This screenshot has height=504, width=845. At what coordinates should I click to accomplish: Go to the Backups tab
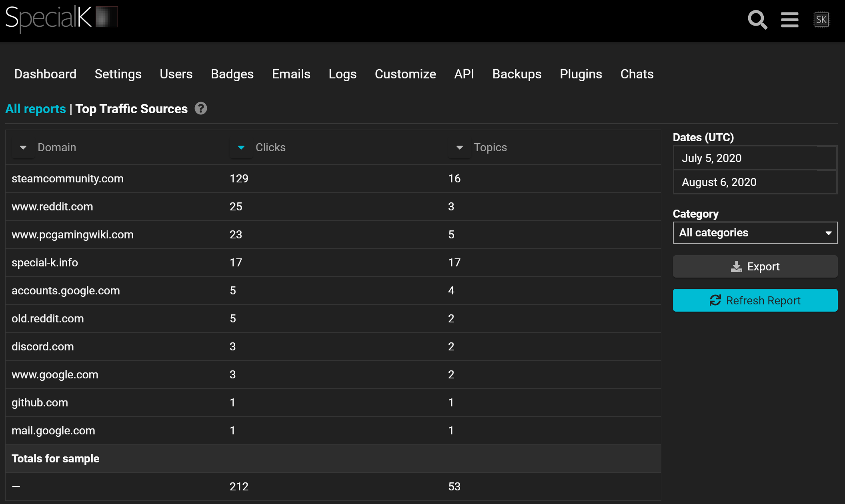(517, 74)
